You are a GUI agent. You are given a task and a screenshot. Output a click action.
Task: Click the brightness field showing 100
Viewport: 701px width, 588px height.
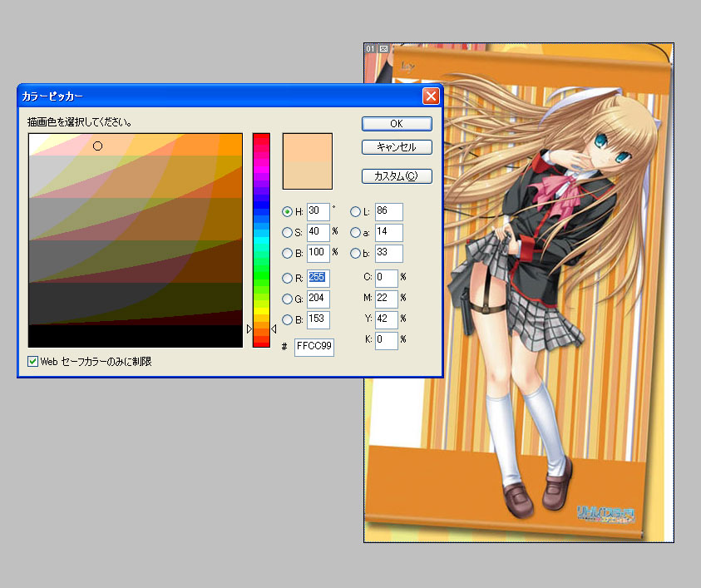point(318,253)
